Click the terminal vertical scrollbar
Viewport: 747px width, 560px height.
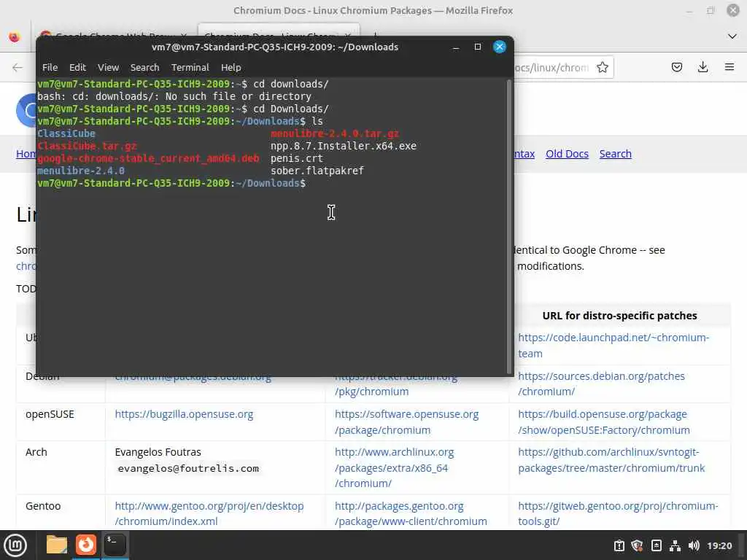click(509, 227)
